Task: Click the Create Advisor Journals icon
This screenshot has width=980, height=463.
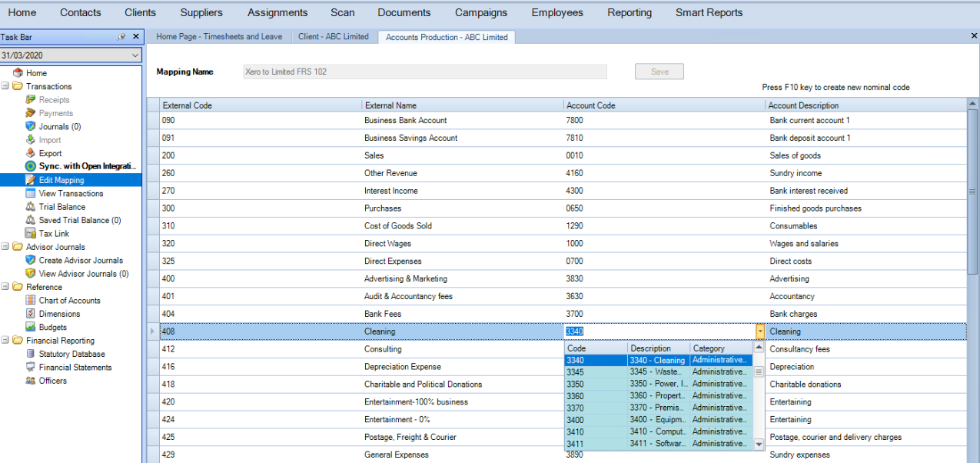Action: pos(31,260)
